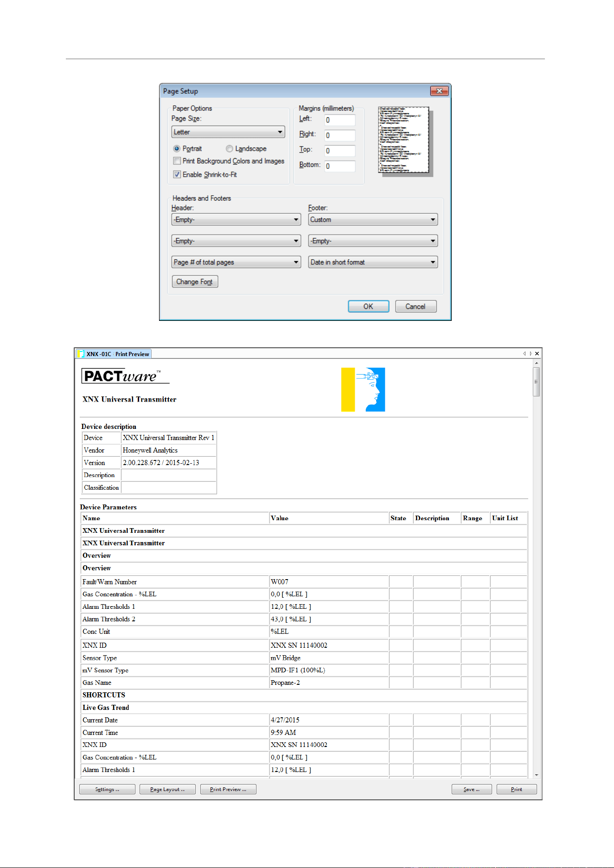Open the Page Size dropdown showing Letter
The image size is (614, 868).
[x=228, y=132]
